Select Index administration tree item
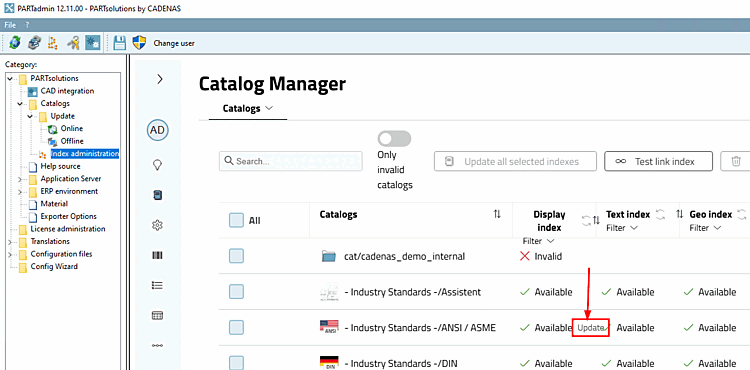Screen dimensions: 750x370 (x=85, y=153)
